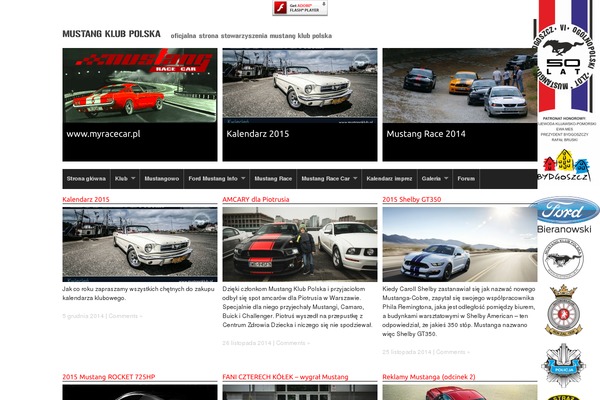Open Ford Mustang Info menu
600x400 pixels.
click(213, 179)
